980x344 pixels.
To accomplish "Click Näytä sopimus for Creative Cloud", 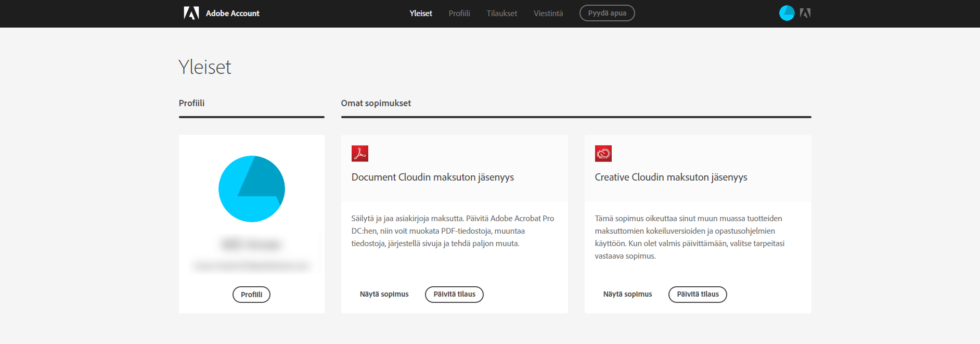I will (x=627, y=295).
